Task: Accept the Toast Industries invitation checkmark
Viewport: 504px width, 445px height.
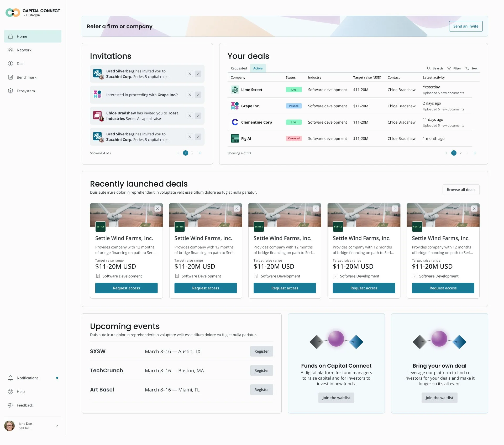Action: (x=198, y=116)
